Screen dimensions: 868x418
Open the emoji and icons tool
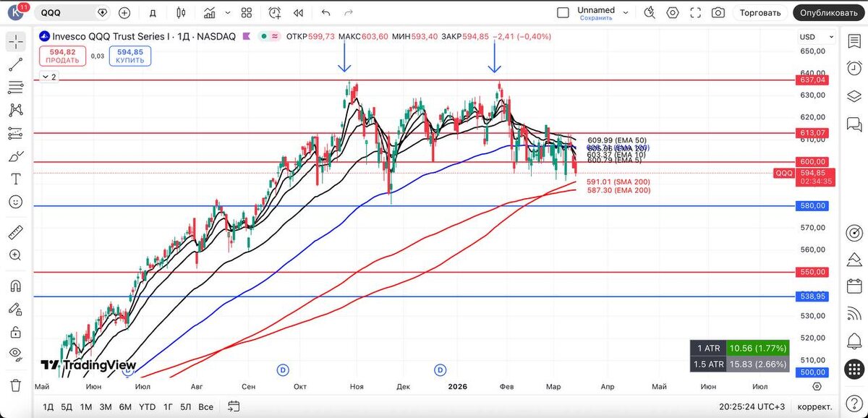coord(15,202)
